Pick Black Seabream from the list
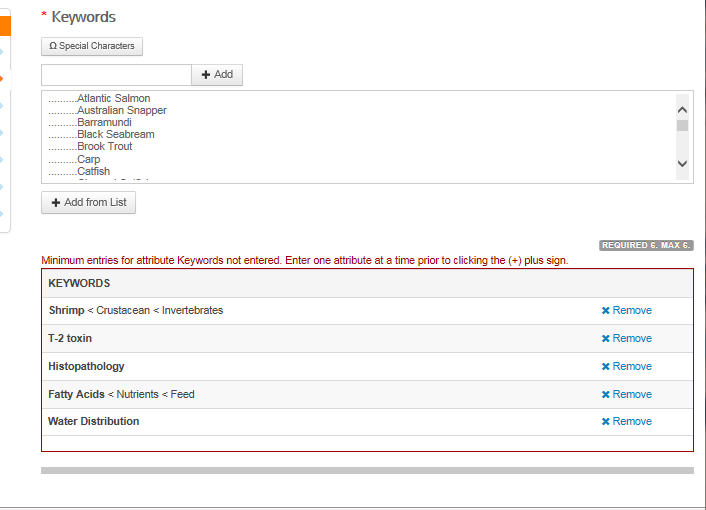 (x=115, y=135)
